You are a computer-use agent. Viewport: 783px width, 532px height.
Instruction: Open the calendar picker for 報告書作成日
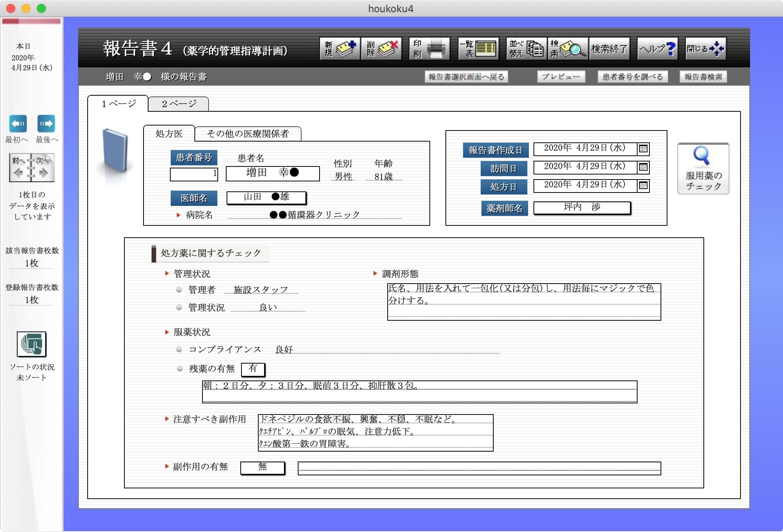point(643,149)
